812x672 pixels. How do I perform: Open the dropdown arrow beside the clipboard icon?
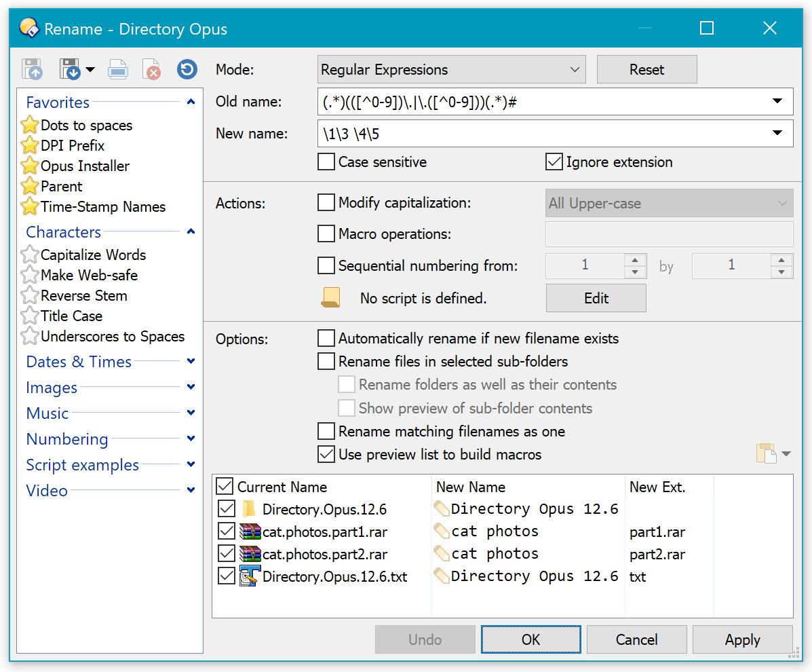(x=786, y=454)
